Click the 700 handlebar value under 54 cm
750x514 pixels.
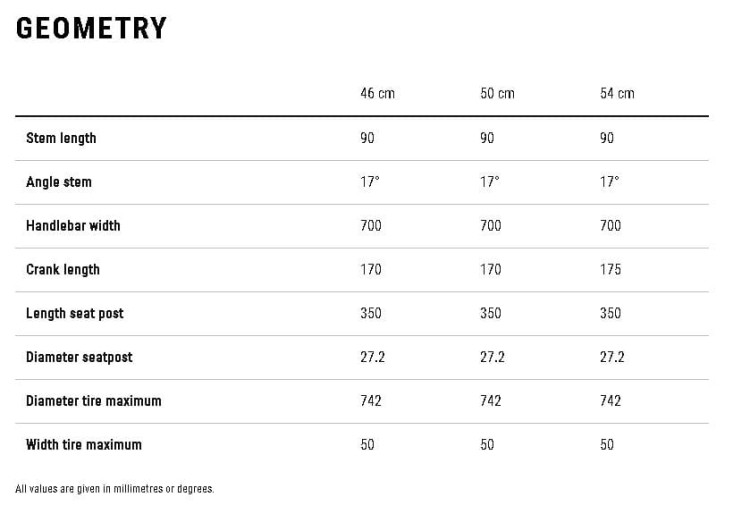pyautogui.click(x=610, y=225)
